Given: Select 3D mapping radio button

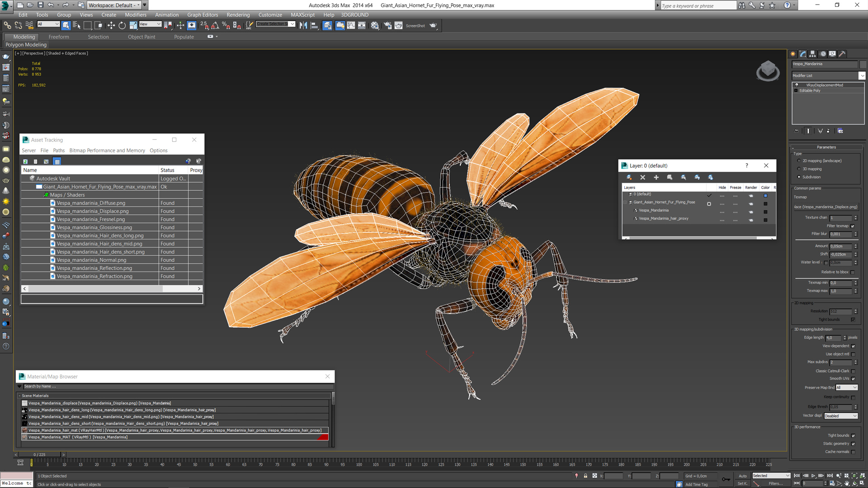Looking at the screenshot, I should 799,169.
